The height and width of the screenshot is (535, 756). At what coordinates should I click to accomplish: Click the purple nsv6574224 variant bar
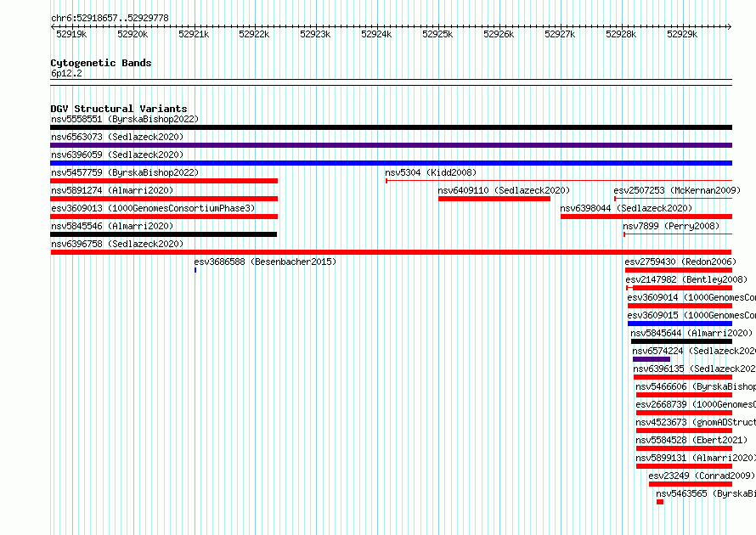pos(652,359)
